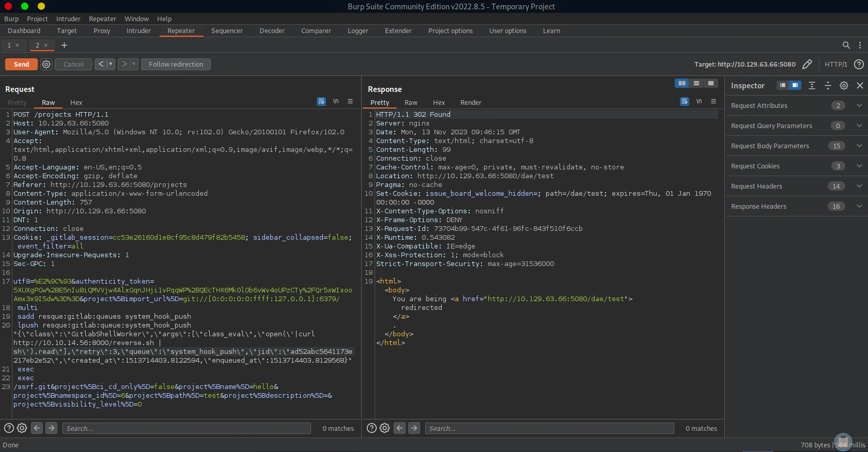Jump to next response search match
This screenshot has width=868, height=452.
[x=414, y=428]
